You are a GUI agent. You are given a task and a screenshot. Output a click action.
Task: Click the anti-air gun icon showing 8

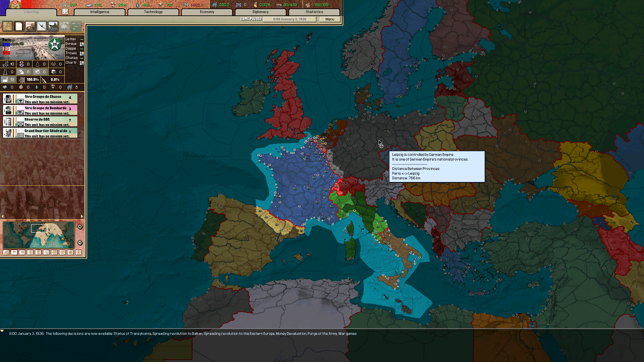point(21,72)
